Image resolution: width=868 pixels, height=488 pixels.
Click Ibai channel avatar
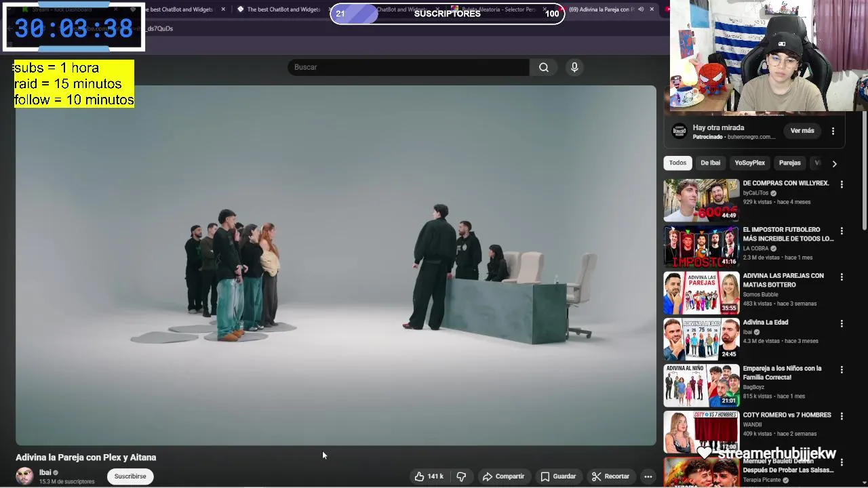point(24,476)
